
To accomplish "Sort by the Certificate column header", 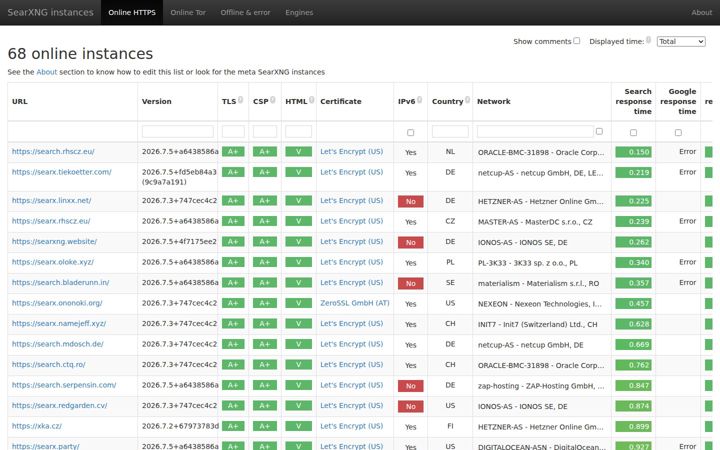I will pos(341,101).
